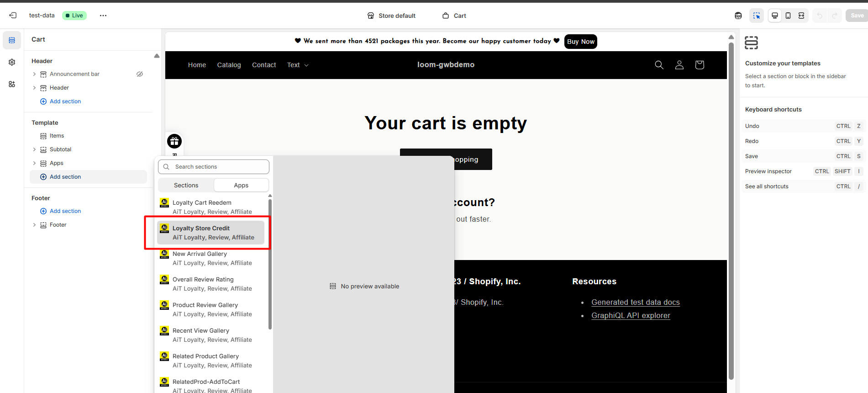Open the three-dot more actions menu
The height and width of the screenshot is (393, 868).
pos(103,16)
